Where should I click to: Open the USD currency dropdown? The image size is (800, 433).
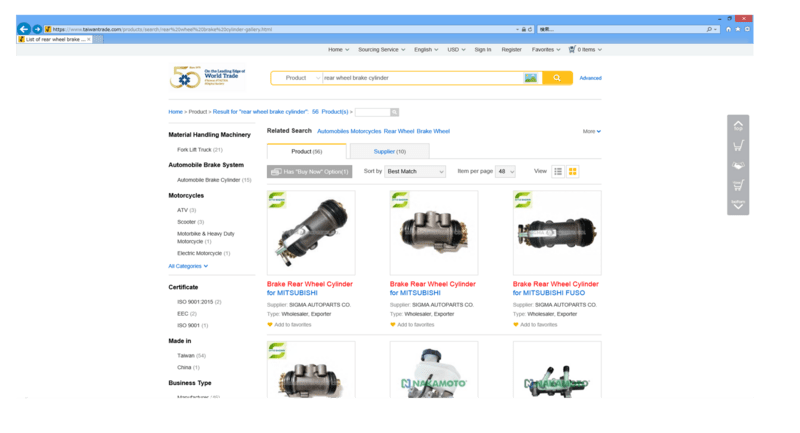456,49
